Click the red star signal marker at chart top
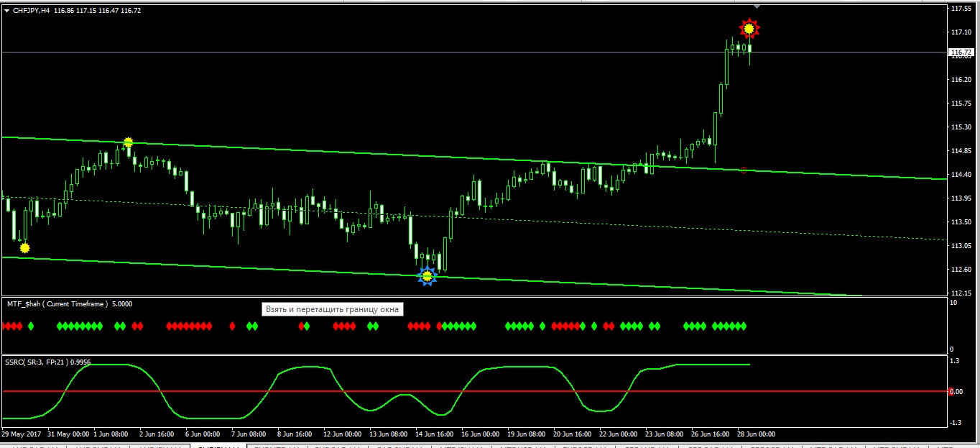Screen dimensions: 980x448 pyautogui.click(x=749, y=29)
